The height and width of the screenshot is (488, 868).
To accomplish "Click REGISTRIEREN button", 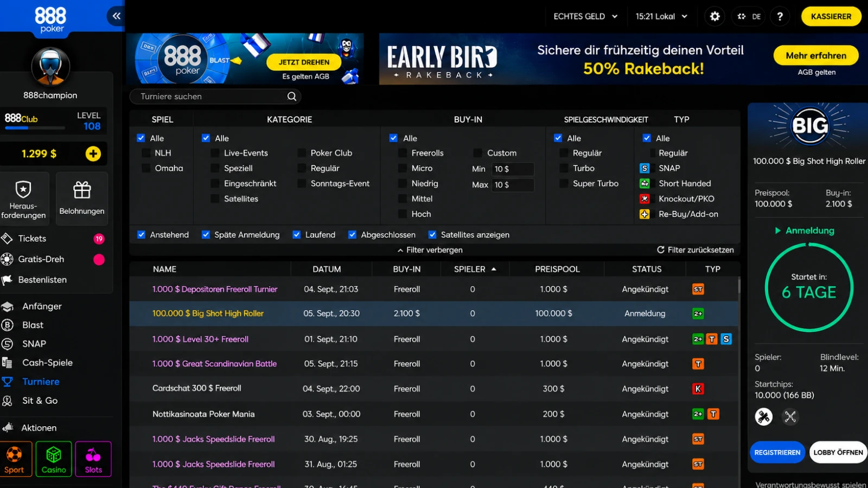I will point(777,452).
